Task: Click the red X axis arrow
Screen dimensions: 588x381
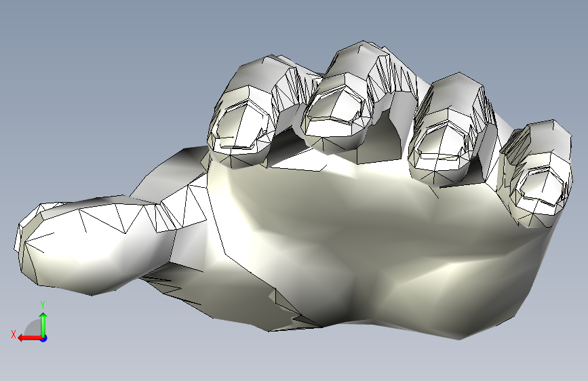Action: point(29,338)
